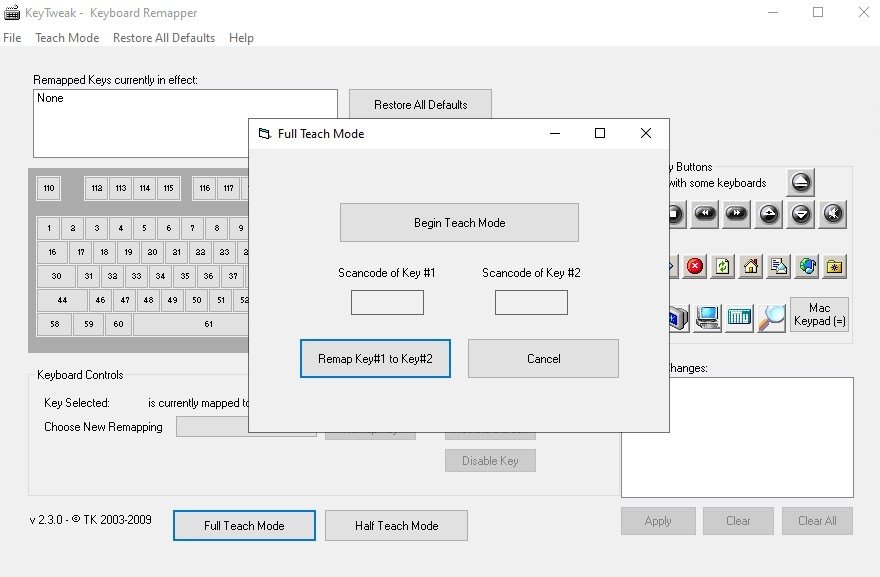Select key 34 on the keyboard layout
The height and width of the screenshot is (577, 880).
click(161, 276)
